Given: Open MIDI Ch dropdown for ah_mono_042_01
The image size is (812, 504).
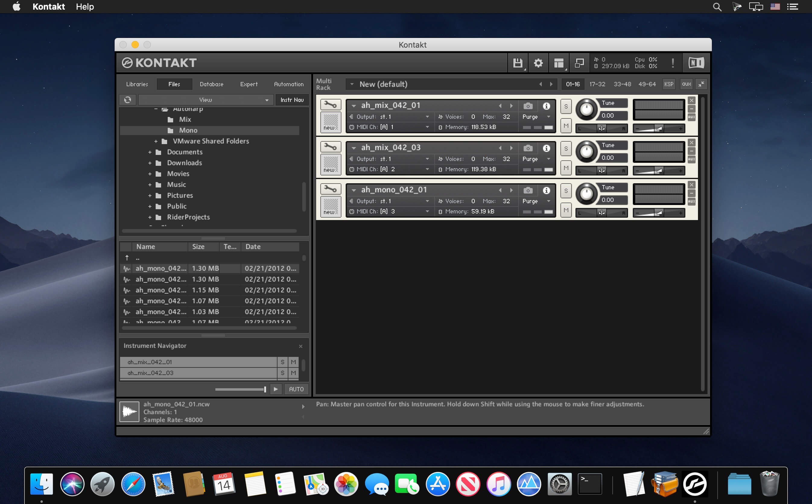Looking at the screenshot, I should [427, 211].
